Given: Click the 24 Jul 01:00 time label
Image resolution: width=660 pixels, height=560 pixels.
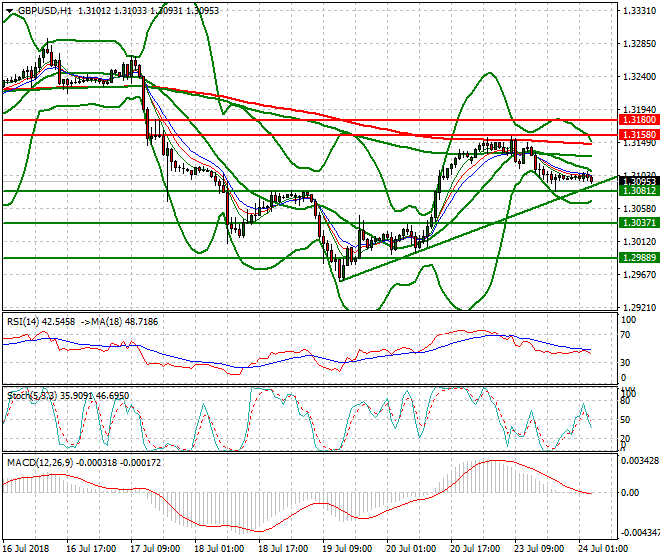Looking at the screenshot, I should coord(603,549).
